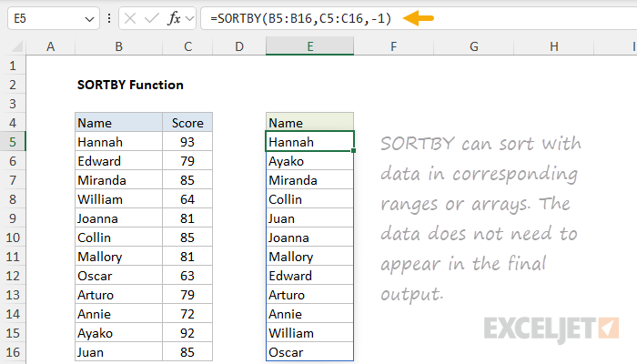Select cell 'Collin' in column E
This screenshot has height=364, width=637.
[310, 199]
